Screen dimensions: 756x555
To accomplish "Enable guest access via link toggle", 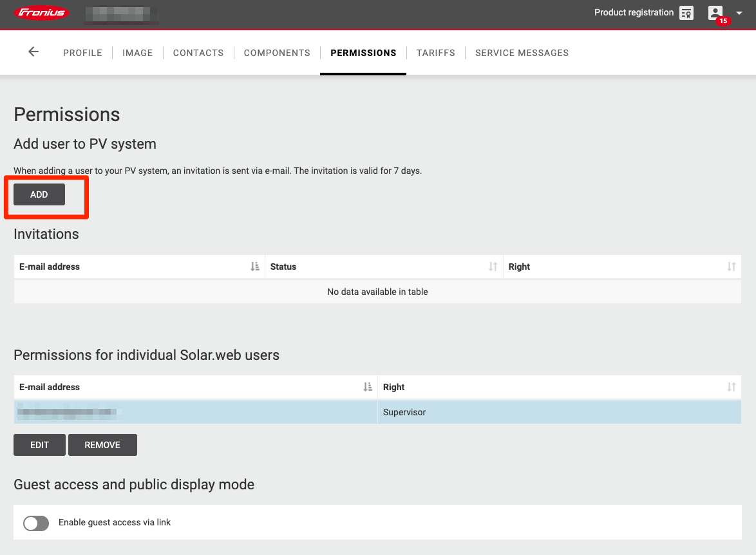I will [36, 523].
